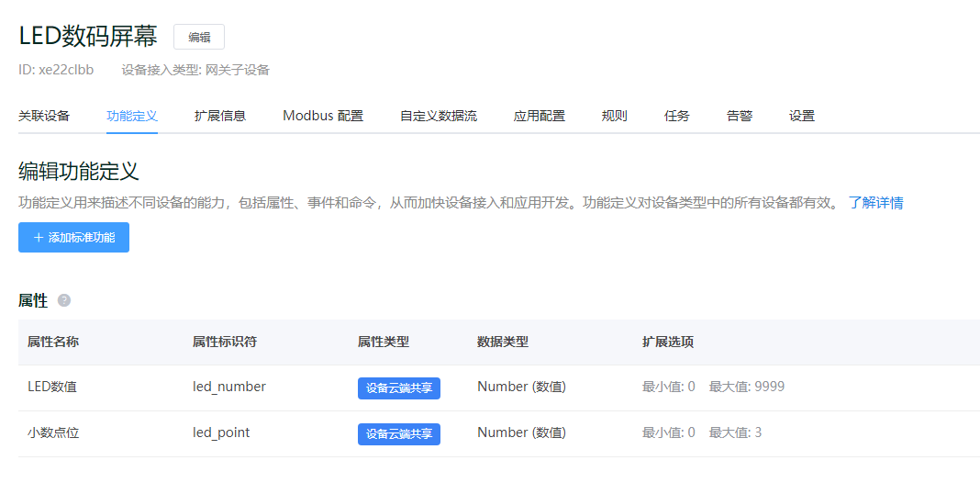The width and height of the screenshot is (980, 483).
Task: Click the 小数点位 attribute name
Action: [x=53, y=432]
